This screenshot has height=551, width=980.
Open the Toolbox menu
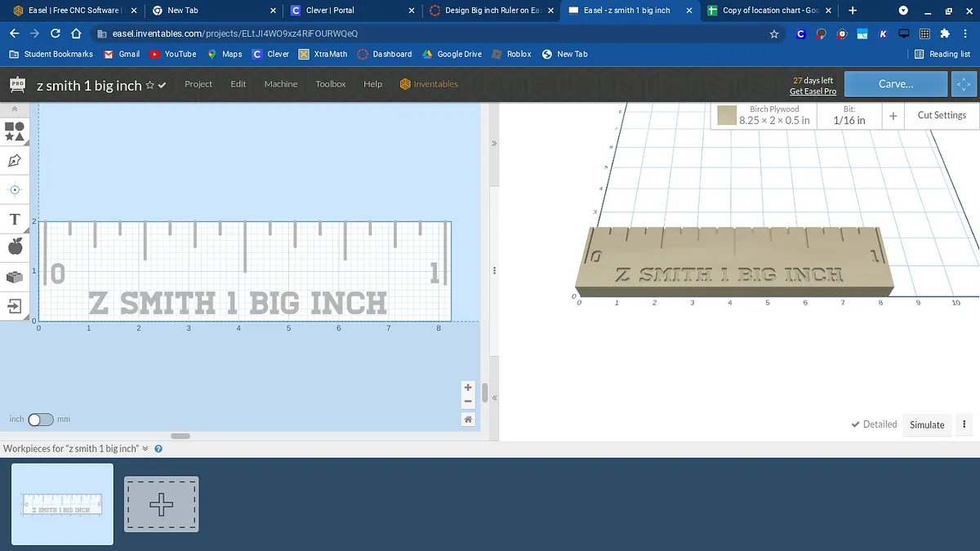click(331, 84)
